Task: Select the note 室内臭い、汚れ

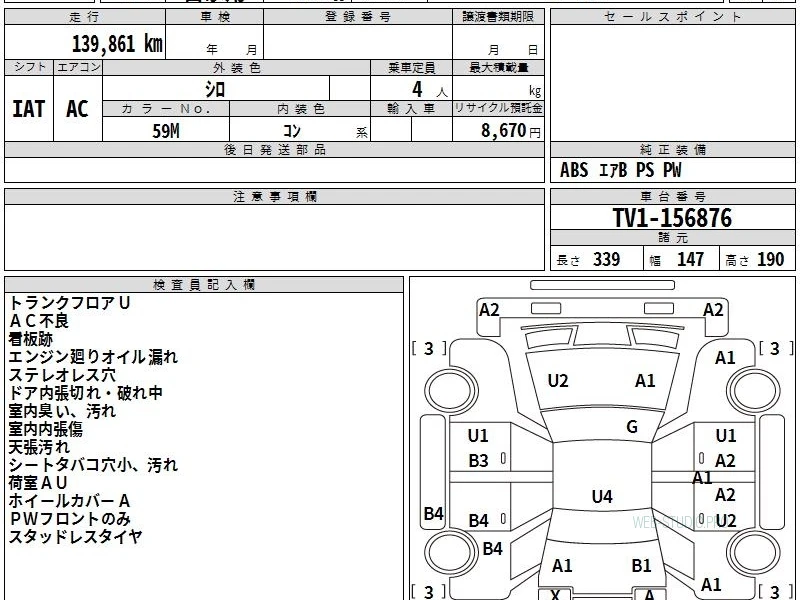Action: (x=62, y=411)
